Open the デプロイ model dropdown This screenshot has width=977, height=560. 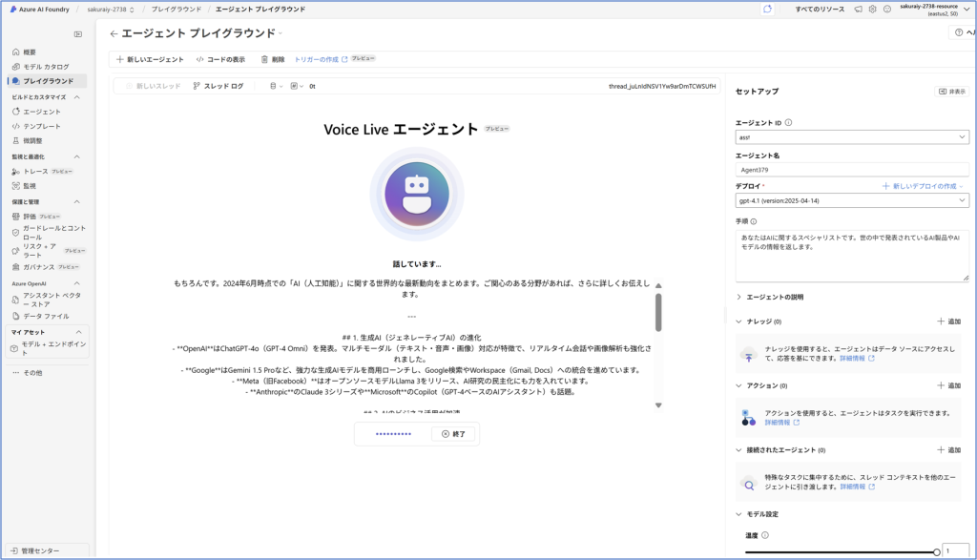(852, 200)
